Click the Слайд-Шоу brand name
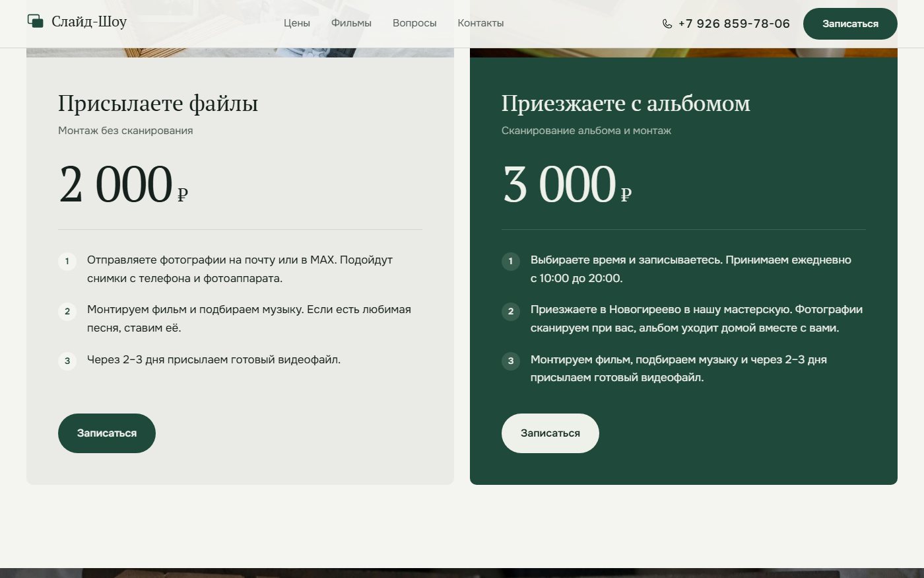 coord(89,22)
